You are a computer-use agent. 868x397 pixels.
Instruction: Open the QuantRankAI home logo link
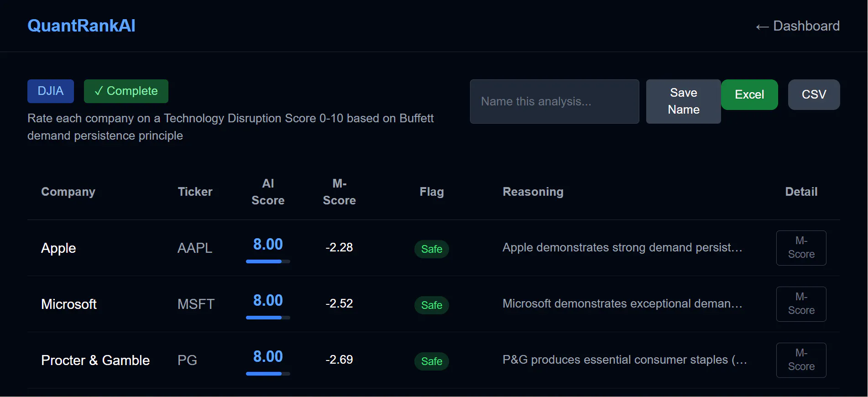coord(81,26)
